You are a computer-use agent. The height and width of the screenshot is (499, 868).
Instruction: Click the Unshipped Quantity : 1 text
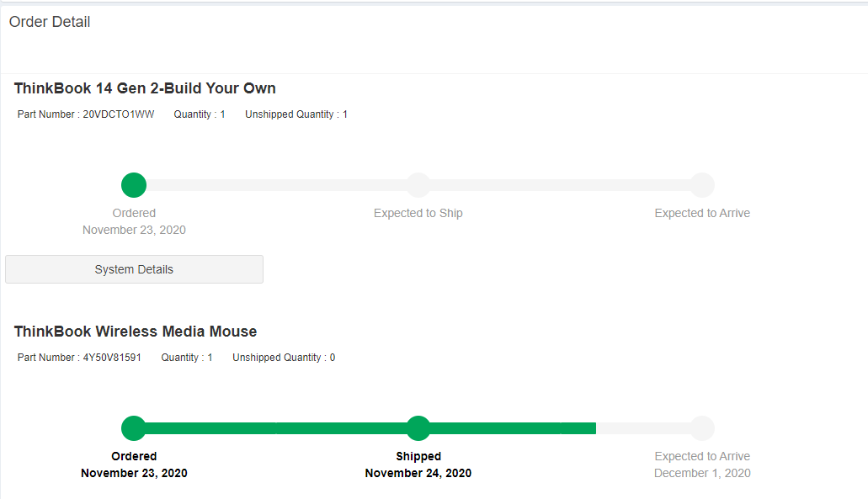click(296, 114)
